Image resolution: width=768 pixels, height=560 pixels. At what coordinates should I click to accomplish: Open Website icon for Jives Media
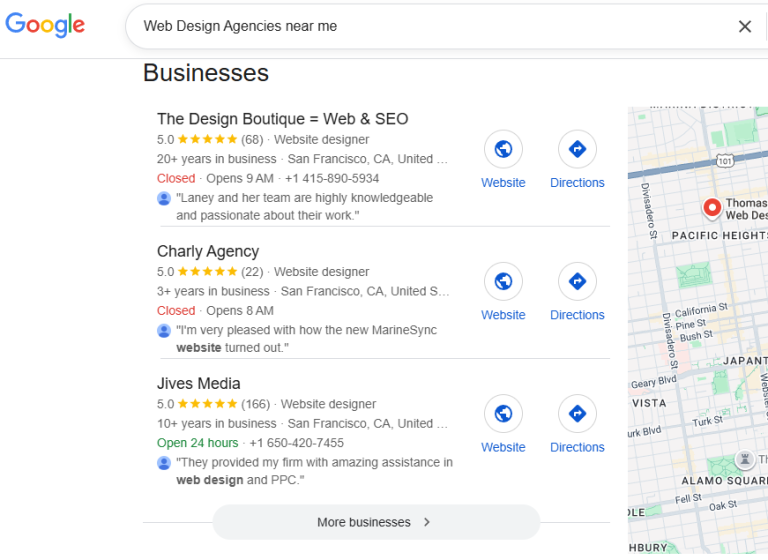coord(503,414)
